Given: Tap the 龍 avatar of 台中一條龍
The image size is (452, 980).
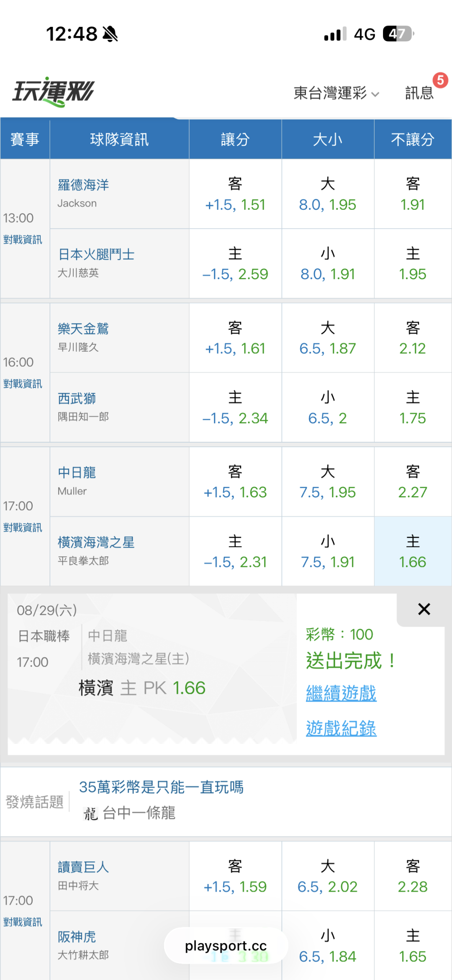Looking at the screenshot, I should (x=90, y=814).
